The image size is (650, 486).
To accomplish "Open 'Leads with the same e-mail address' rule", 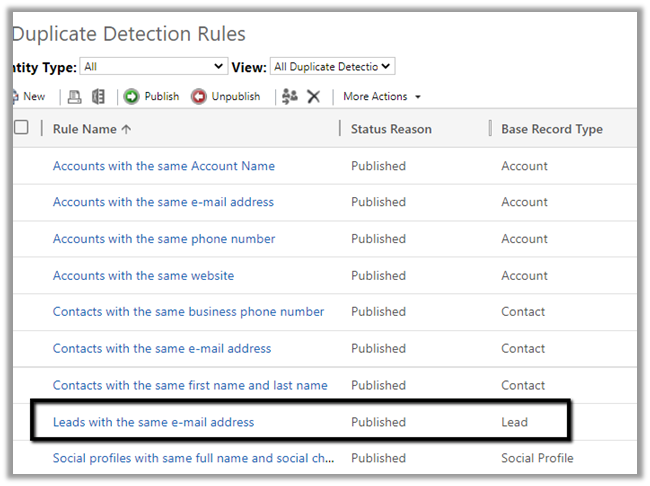I will [x=153, y=422].
